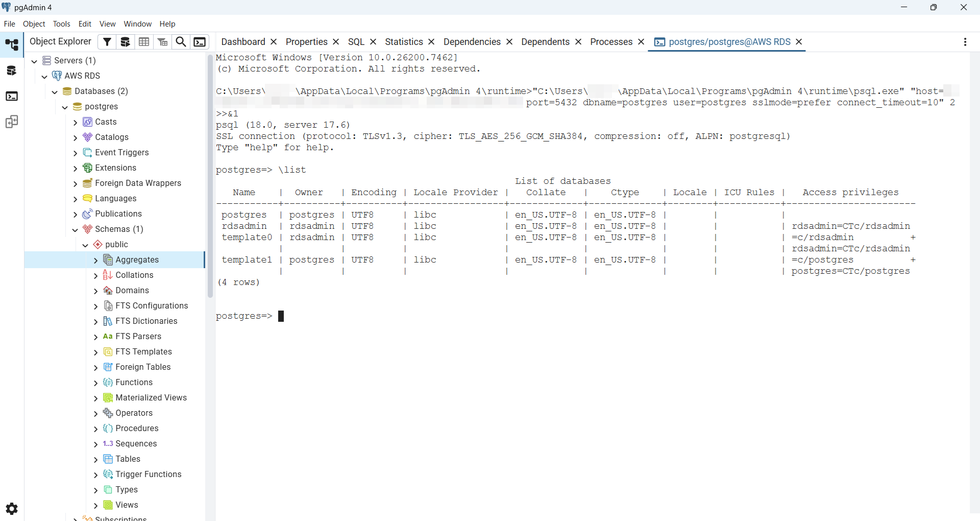The height and width of the screenshot is (521, 980).
Task: Expand the Tables node
Action: [95, 459]
